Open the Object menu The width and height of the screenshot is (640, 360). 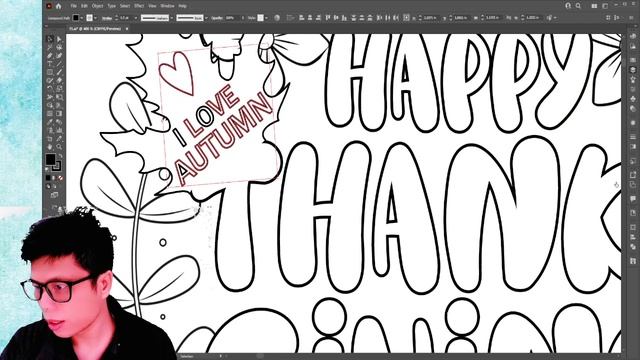pyautogui.click(x=98, y=6)
